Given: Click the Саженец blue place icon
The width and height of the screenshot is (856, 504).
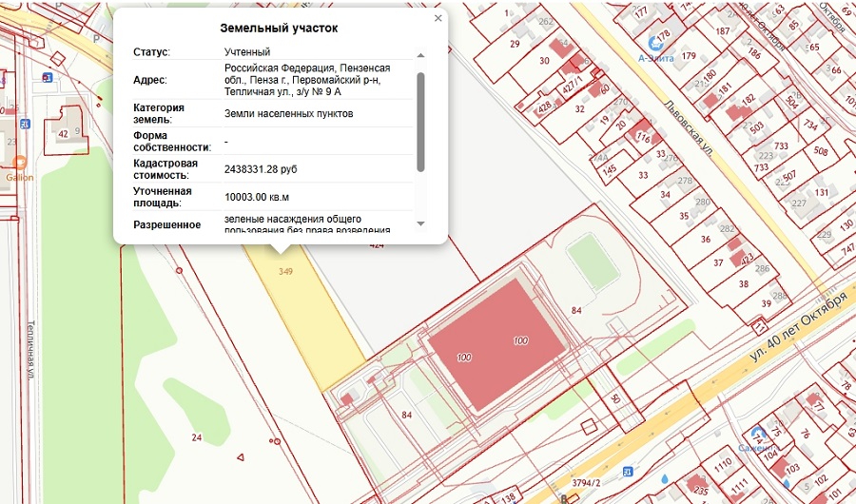Looking at the screenshot, I should (757, 435).
